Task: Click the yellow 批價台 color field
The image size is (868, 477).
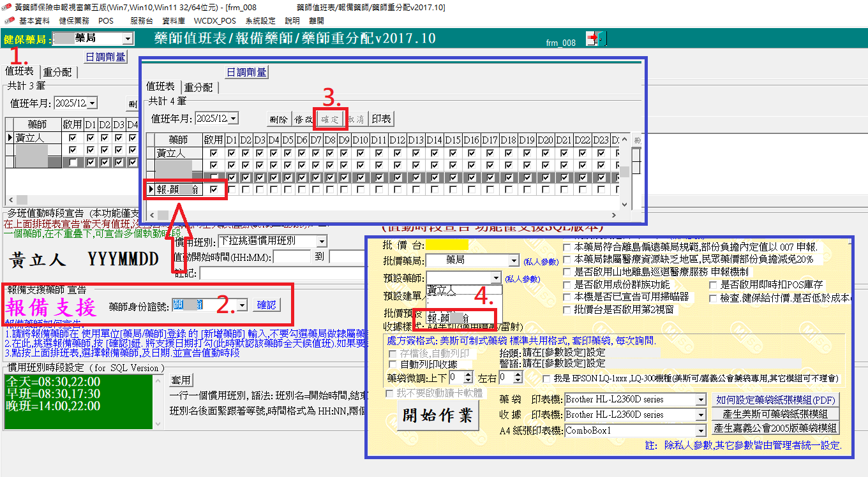Action: pyautogui.click(x=447, y=245)
